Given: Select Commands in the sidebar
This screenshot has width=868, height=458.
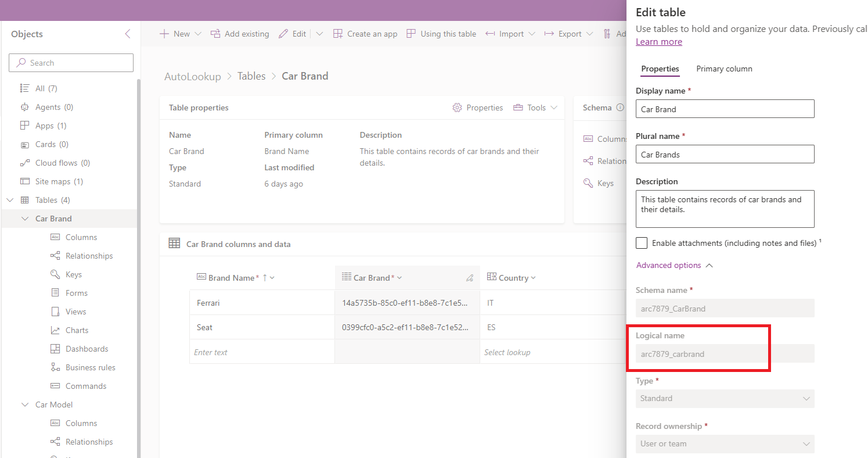Looking at the screenshot, I should 85,385.
